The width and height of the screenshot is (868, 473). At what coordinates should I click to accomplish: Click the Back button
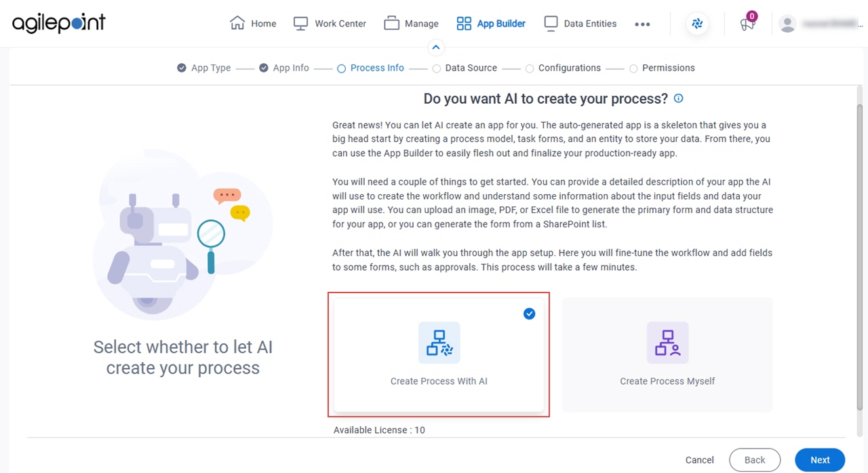pos(755,460)
